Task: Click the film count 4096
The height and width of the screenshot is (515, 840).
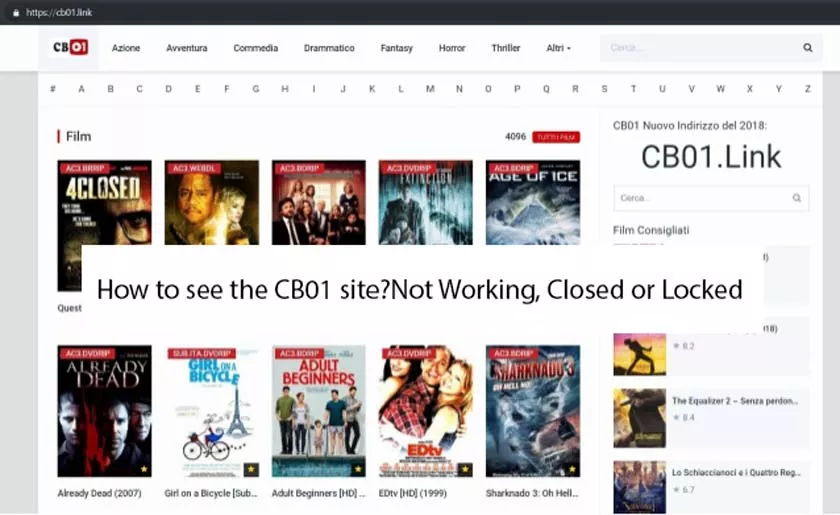Action: pyautogui.click(x=515, y=137)
